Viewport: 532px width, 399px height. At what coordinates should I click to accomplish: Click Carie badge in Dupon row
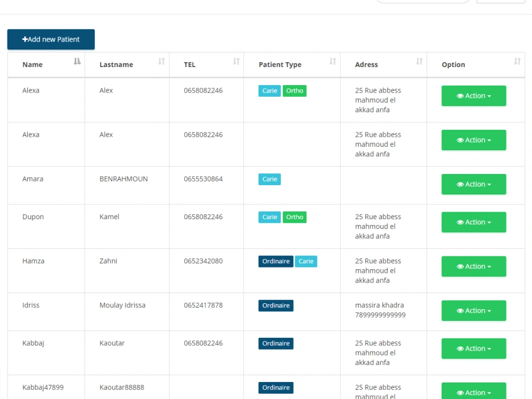pos(269,217)
